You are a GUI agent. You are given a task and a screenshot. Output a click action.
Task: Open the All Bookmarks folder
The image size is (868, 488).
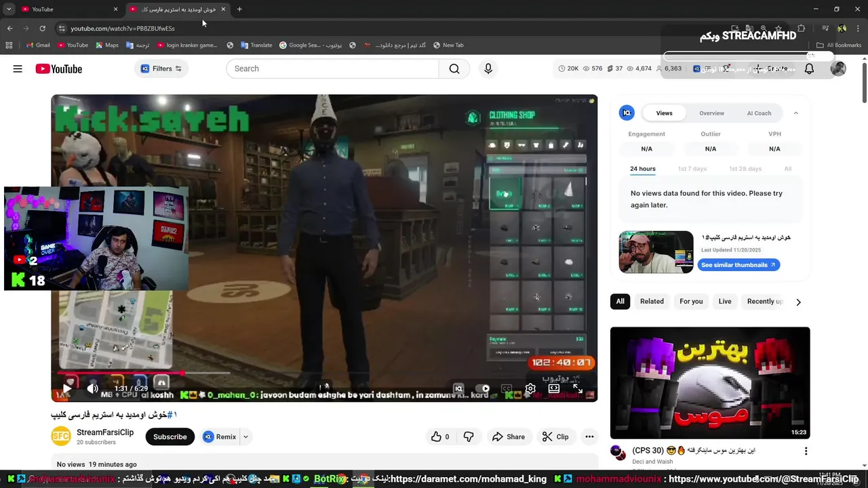839,45
